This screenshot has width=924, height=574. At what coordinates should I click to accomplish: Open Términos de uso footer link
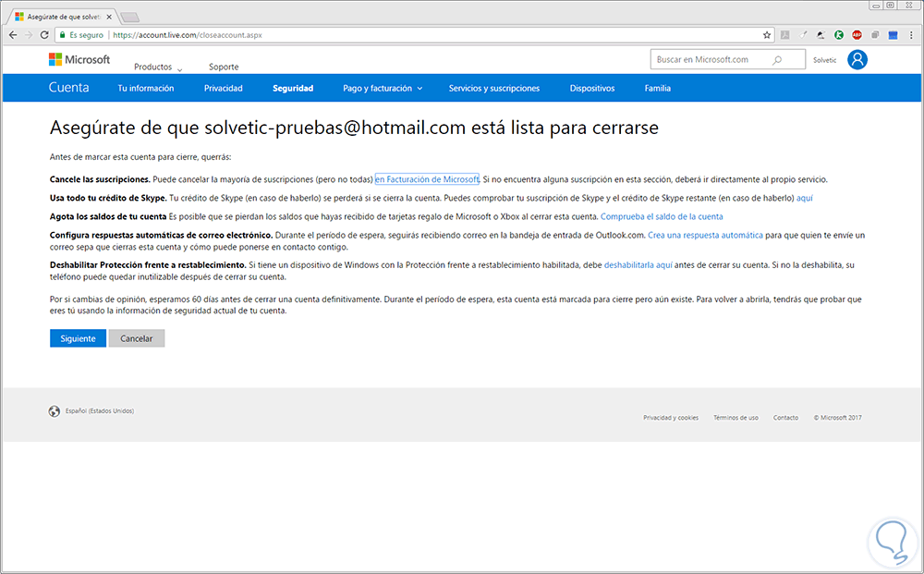coord(736,418)
